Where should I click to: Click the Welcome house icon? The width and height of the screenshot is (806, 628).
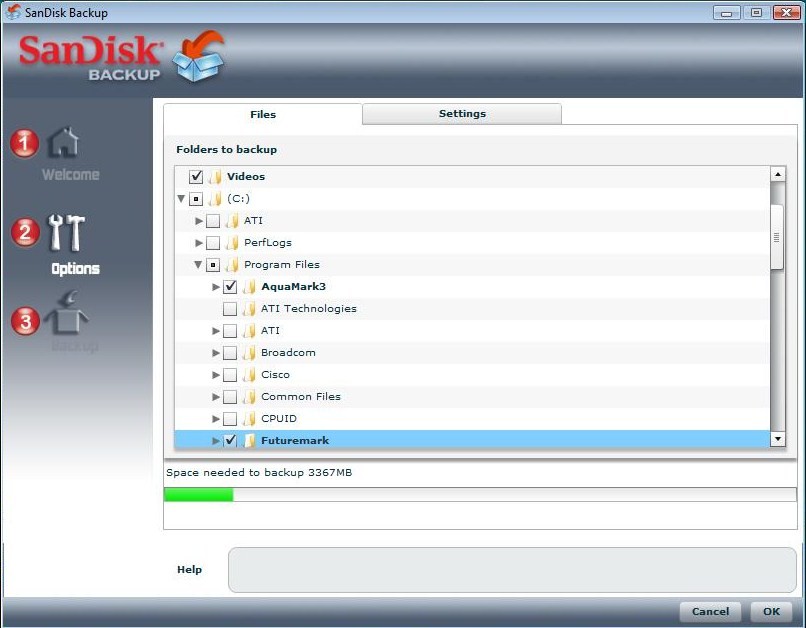coord(63,143)
